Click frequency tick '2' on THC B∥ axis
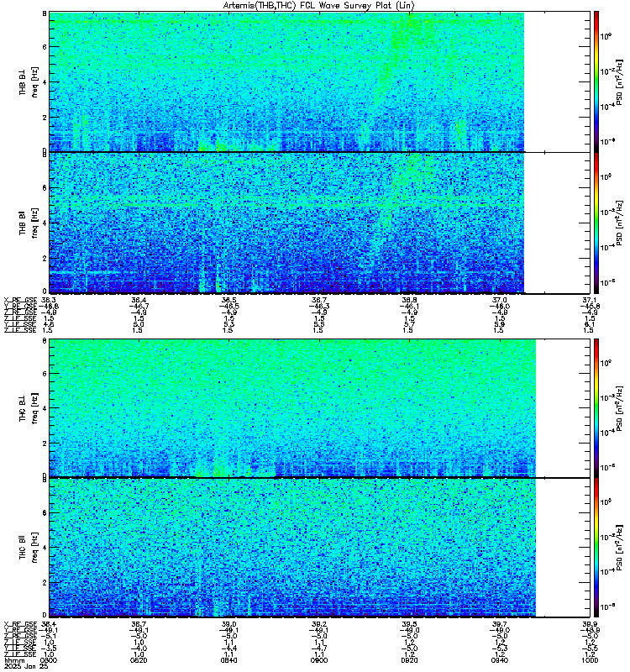 (45, 582)
